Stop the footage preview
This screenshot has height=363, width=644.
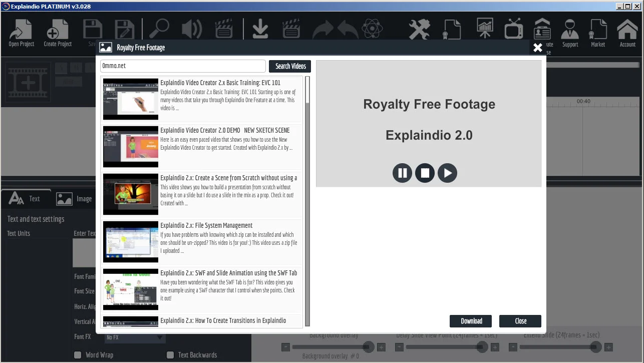click(425, 173)
